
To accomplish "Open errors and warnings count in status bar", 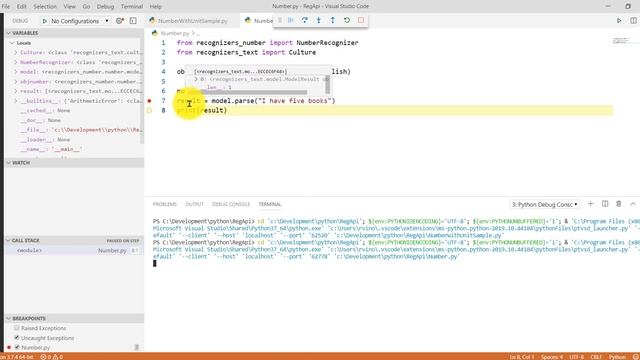I will [51, 357].
